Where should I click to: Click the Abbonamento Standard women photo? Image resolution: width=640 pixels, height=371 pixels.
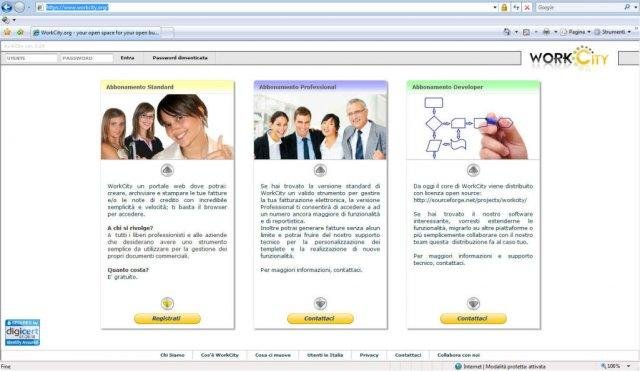click(x=167, y=127)
